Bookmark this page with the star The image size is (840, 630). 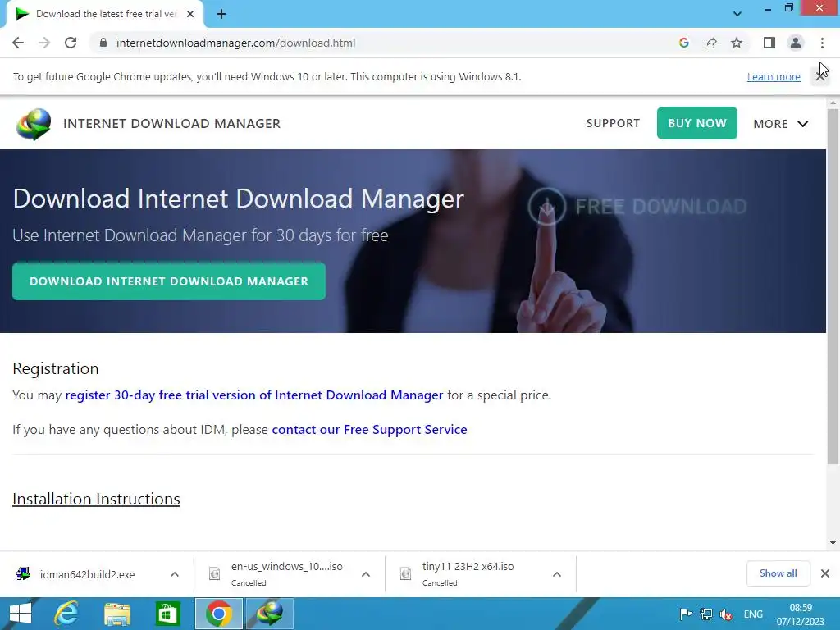coord(737,43)
